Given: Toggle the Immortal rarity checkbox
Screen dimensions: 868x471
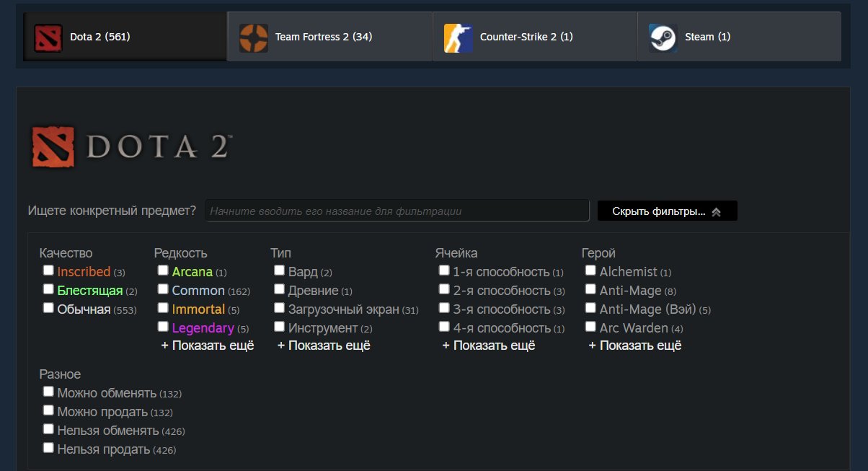Looking at the screenshot, I should (x=163, y=308).
